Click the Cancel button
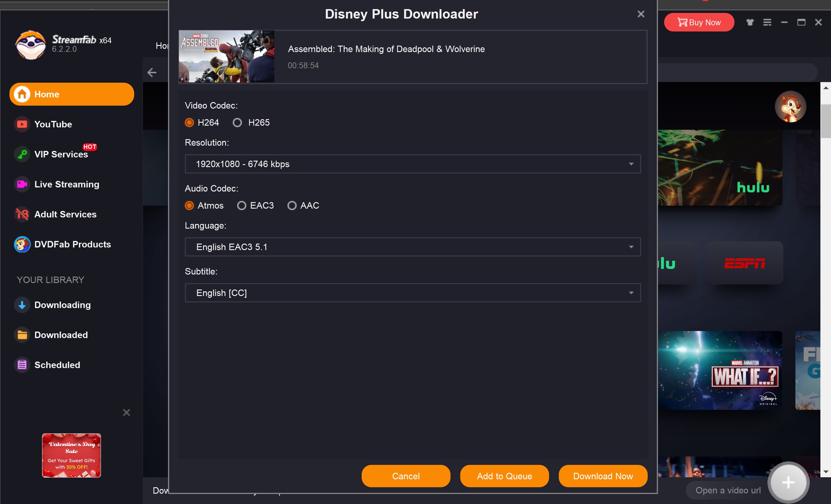Viewport: 831px width, 504px height. click(x=406, y=476)
